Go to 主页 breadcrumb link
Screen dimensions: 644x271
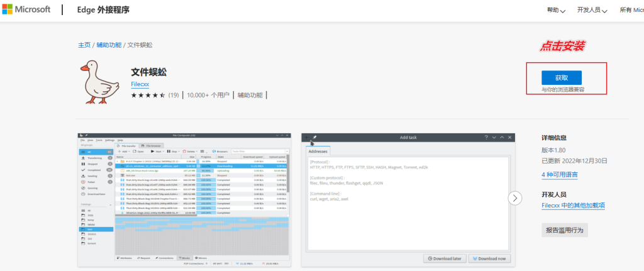(84, 45)
